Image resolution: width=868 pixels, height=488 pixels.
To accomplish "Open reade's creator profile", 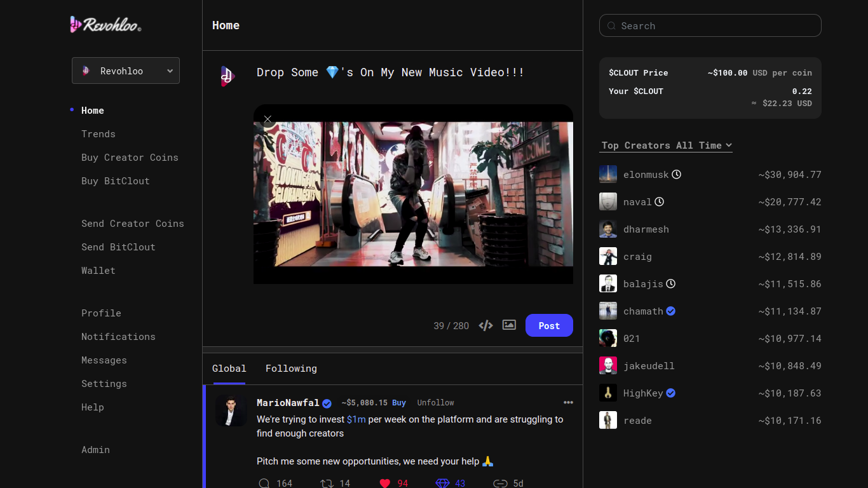I will pyautogui.click(x=637, y=421).
